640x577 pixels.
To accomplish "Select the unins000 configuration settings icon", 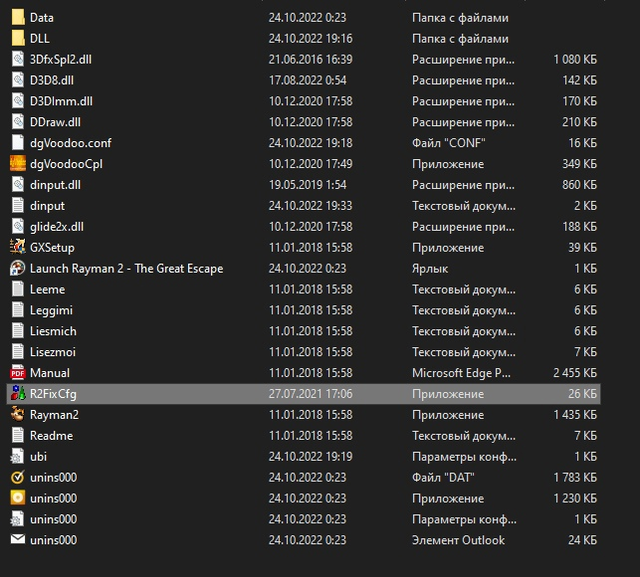I will [18, 519].
